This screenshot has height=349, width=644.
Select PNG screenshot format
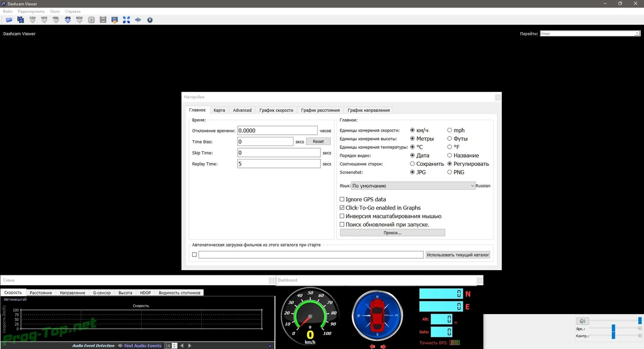(457, 172)
